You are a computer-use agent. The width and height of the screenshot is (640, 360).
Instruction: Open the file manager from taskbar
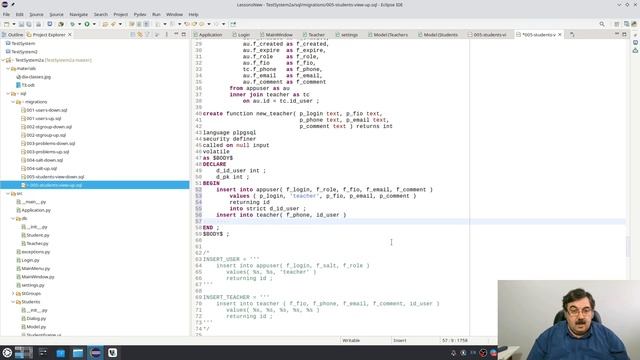pos(78,353)
